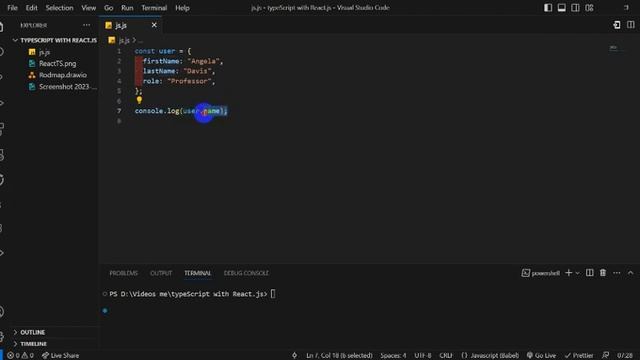Open the File menu

[12, 8]
